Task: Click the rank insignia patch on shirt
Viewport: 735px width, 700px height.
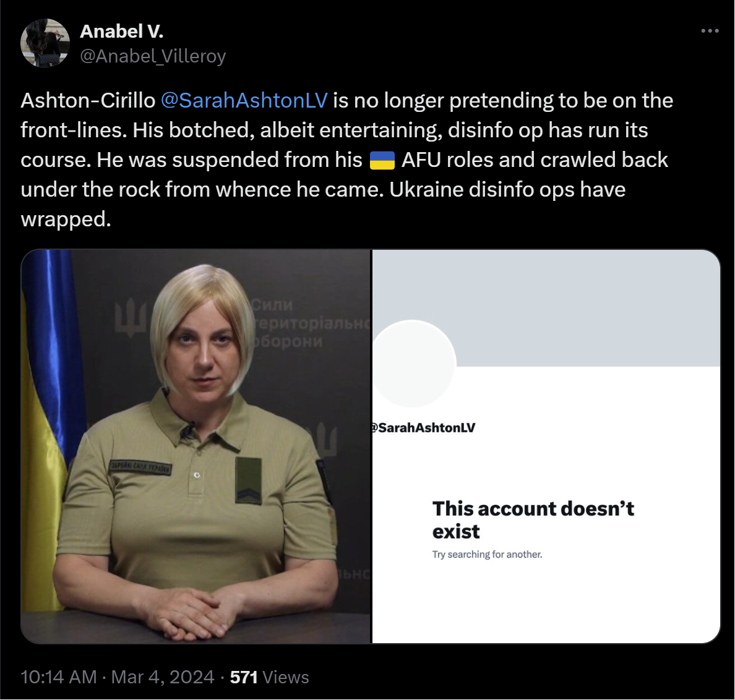Action: (x=249, y=480)
